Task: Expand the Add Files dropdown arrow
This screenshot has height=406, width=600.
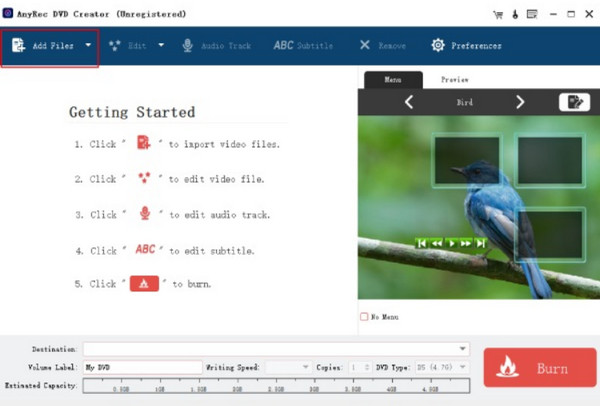Action: pos(88,45)
